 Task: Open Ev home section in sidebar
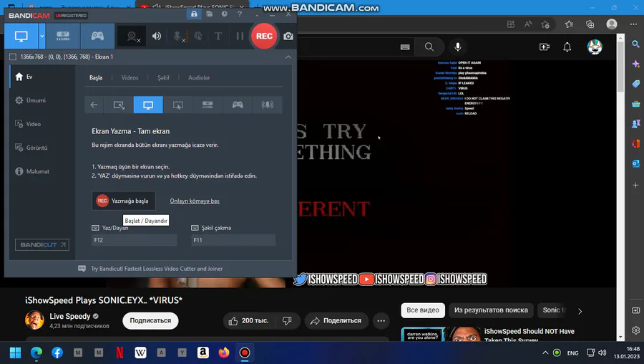42,77
